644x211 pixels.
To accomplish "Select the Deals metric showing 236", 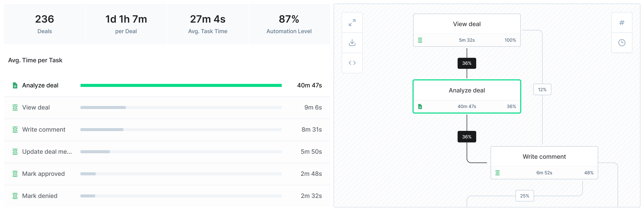I will click(x=44, y=24).
